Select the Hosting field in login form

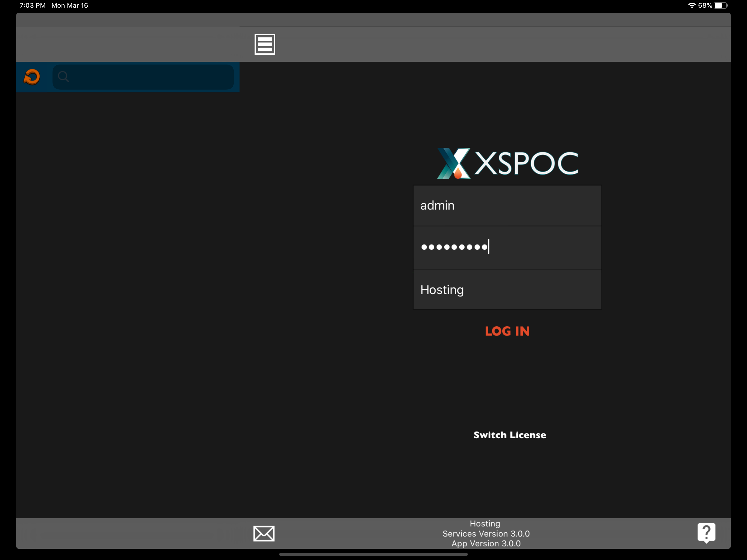[x=507, y=290]
